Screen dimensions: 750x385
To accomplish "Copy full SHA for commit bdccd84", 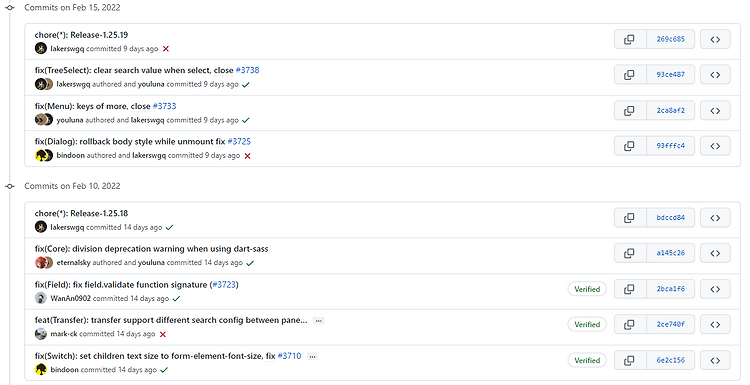I will pos(630,218).
